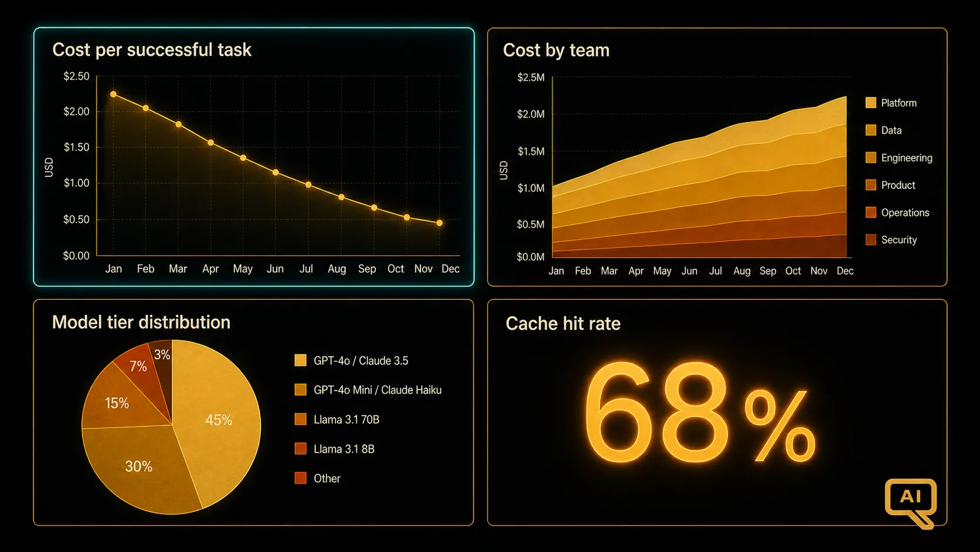The height and width of the screenshot is (552, 980).
Task: Click the '$2.00' axis label
Action: tap(76, 111)
